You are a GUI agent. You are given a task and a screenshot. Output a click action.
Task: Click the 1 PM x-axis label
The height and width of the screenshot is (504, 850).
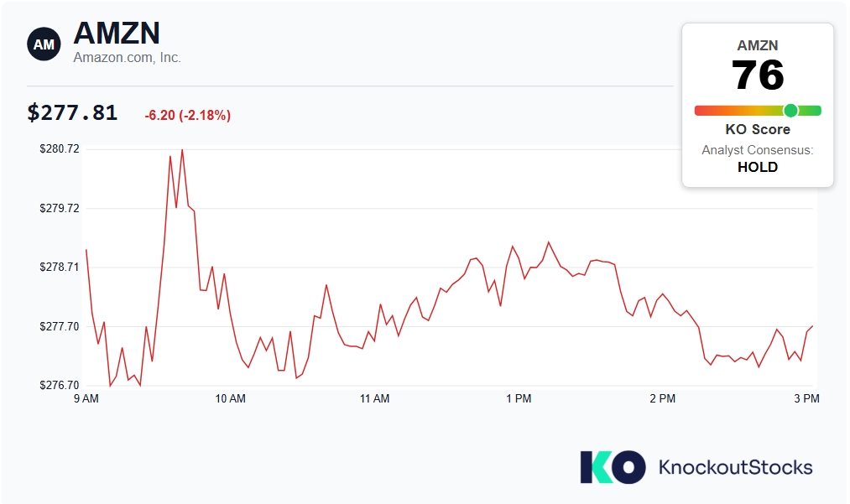519,398
